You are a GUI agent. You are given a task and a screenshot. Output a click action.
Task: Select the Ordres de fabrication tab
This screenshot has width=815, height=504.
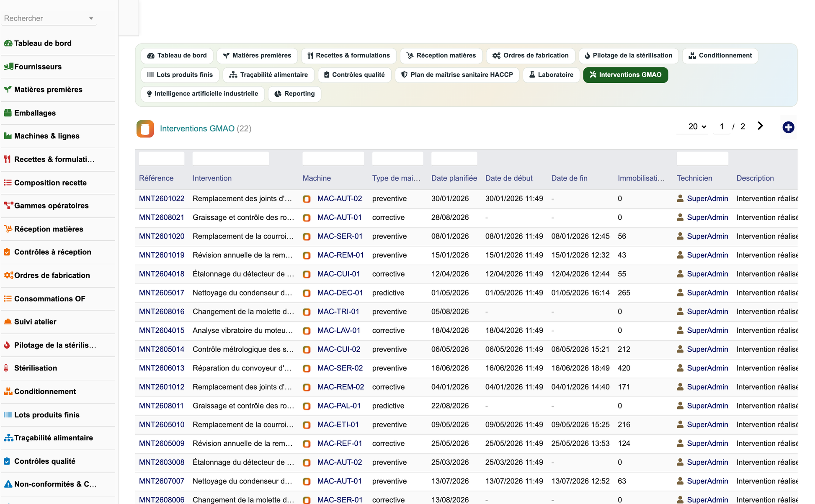tap(530, 56)
